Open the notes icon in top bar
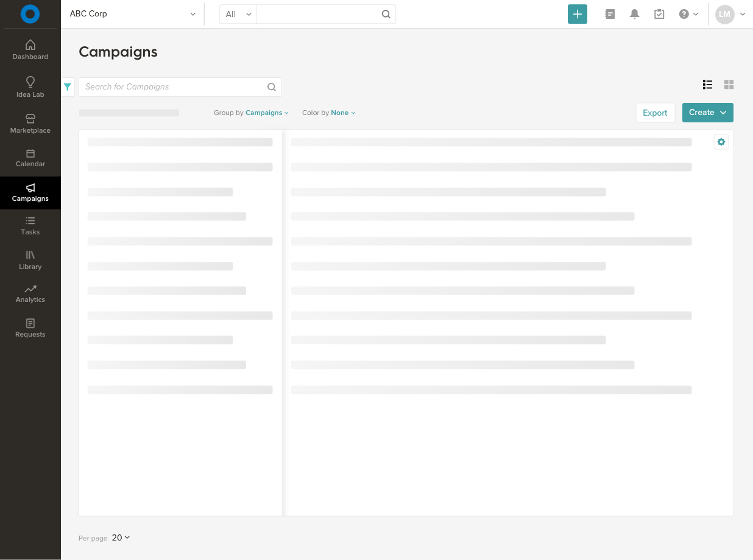This screenshot has width=753, height=560. click(610, 14)
